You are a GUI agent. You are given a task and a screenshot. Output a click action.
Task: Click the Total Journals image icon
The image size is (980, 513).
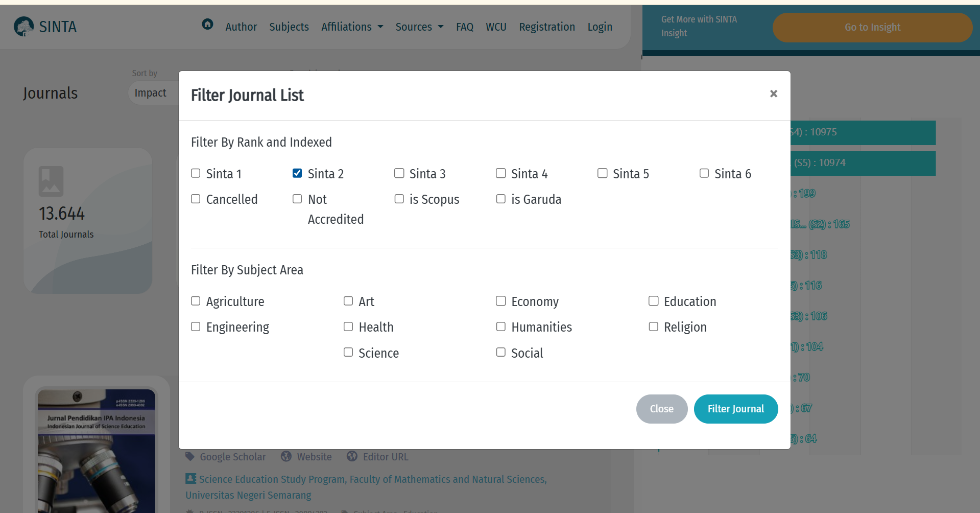(51, 181)
